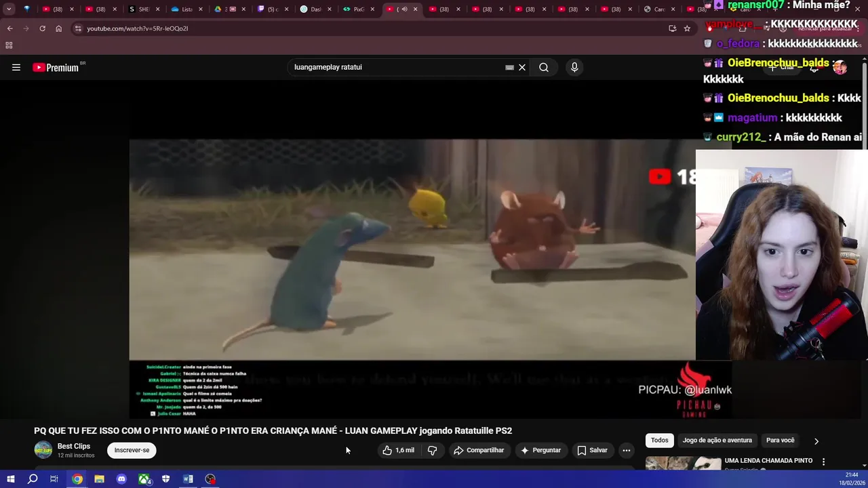Open the on-screen keyboard icon in search box
The height and width of the screenshot is (488, 868).
pos(509,67)
